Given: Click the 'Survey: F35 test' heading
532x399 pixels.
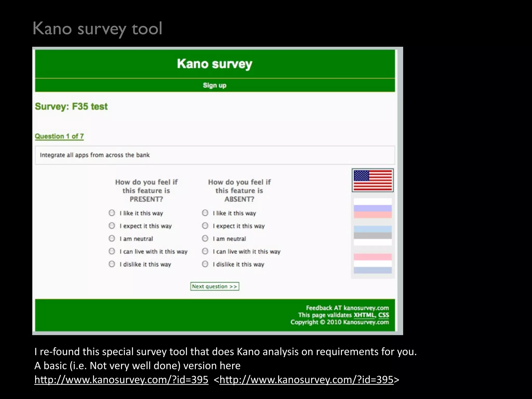Looking at the screenshot, I should click(71, 107).
